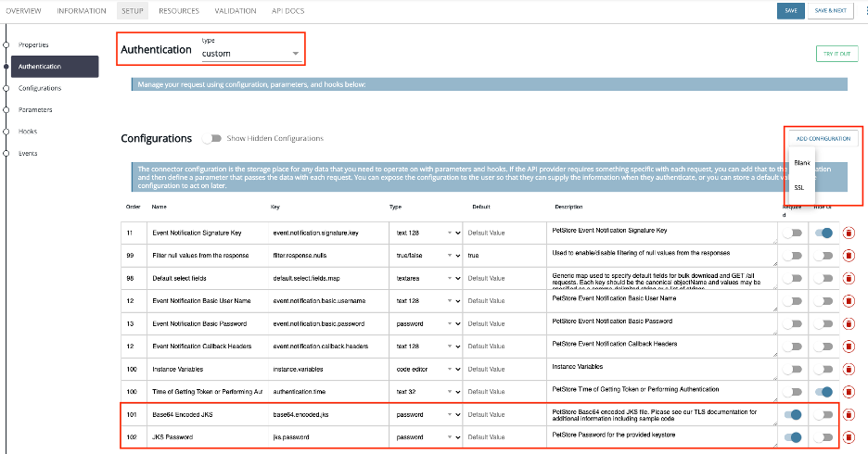Open true/false type dropdown for Filter null values
Screen dimensions: 868x454
(x=427, y=256)
